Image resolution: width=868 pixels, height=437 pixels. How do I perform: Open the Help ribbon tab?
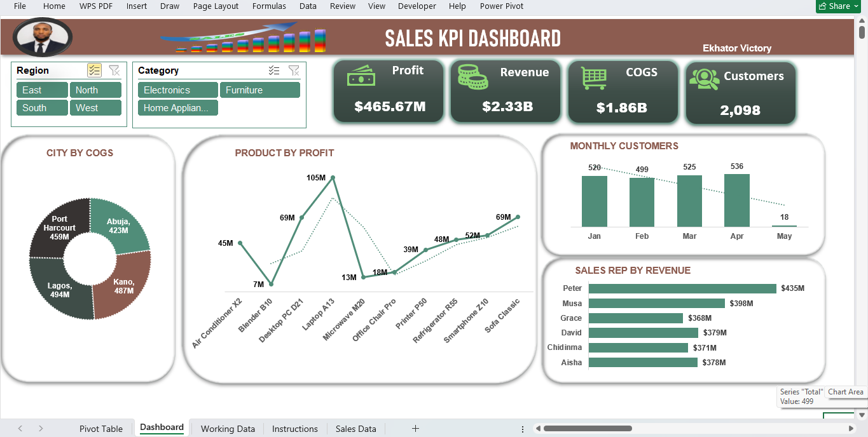point(457,6)
